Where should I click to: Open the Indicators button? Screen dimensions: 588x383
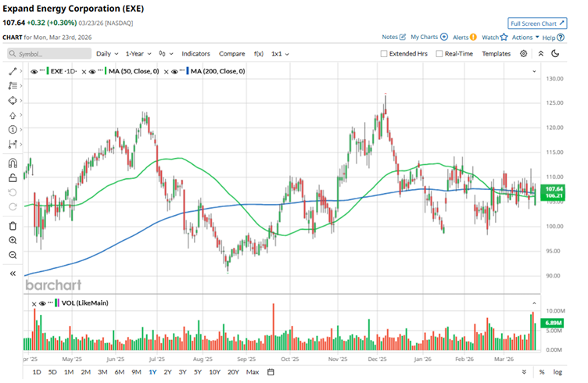point(195,54)
